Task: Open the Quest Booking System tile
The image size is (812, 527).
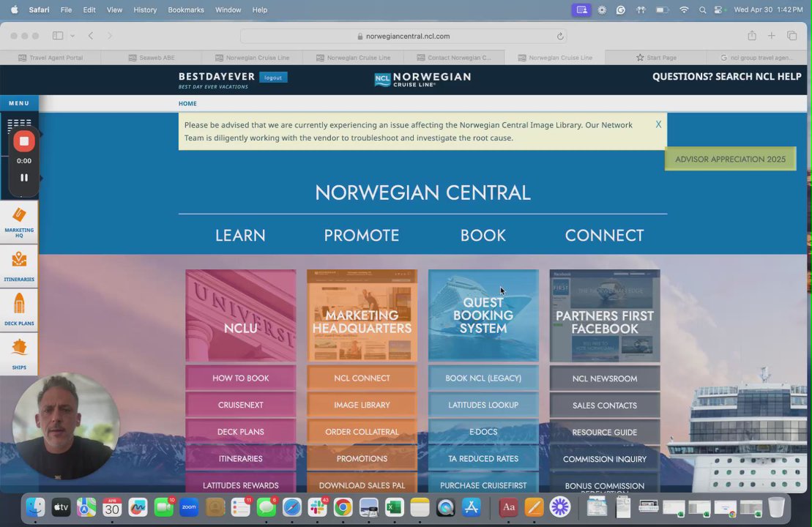Action: (x=483, y=315)
